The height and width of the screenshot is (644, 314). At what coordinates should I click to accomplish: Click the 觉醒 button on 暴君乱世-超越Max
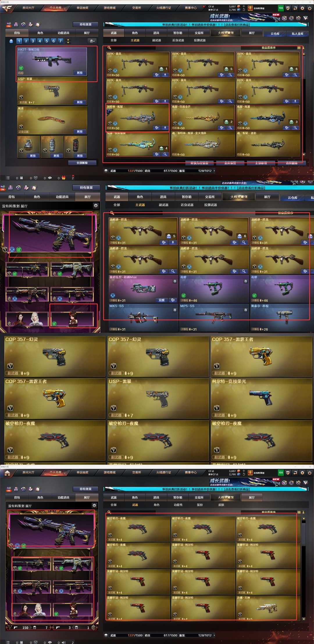pyautogui.click(x=162, y=300)
